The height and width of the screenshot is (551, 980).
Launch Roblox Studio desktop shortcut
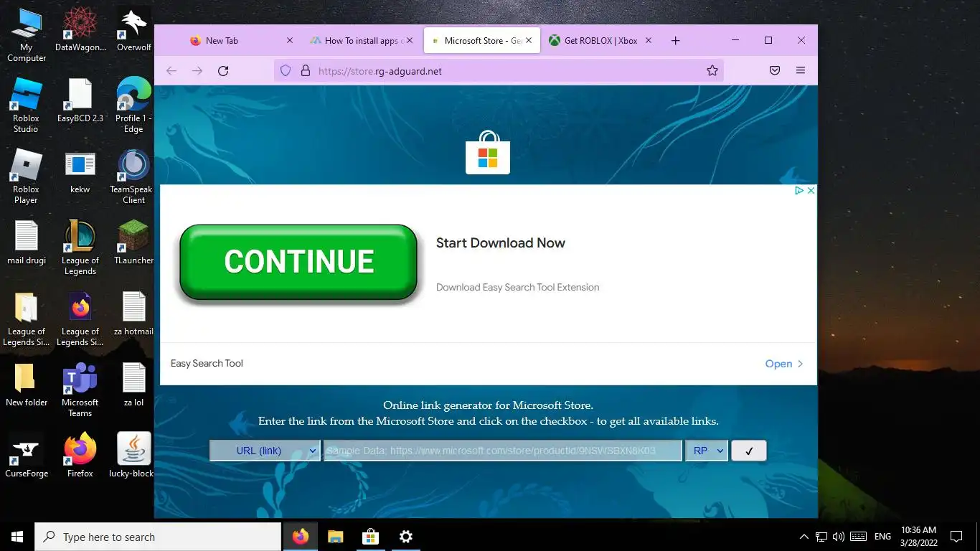pyautogui.click(x=26, y=105)
